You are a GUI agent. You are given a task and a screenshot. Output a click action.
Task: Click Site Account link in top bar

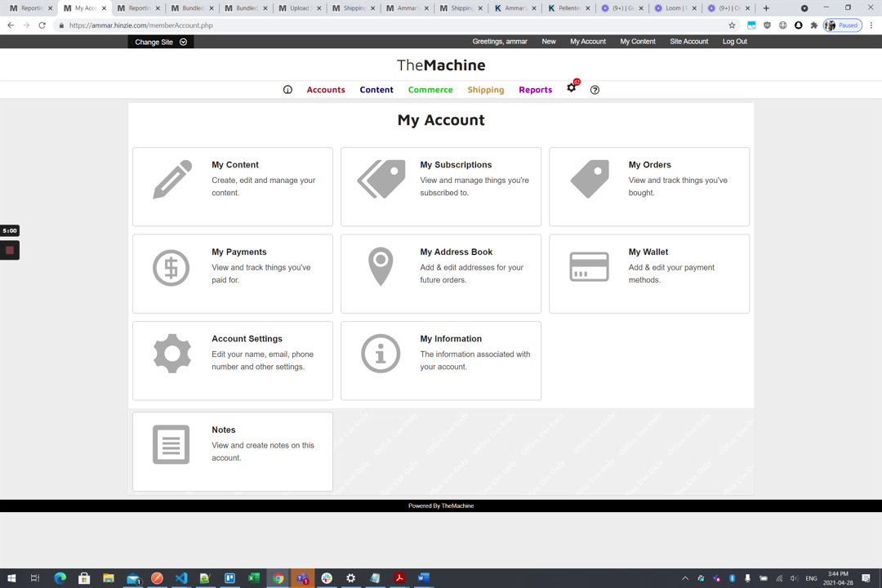[688, 42]
